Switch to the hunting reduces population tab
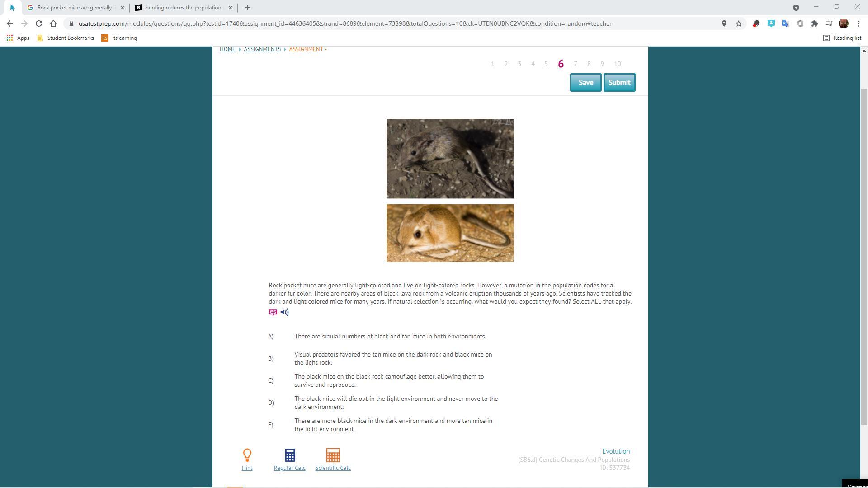The height and width of the screenshot is (488, 868). (184, 8)
